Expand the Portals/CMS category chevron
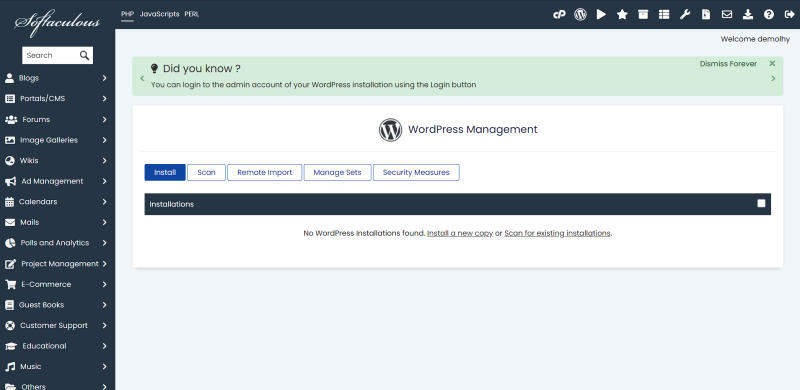The height and width of the screenshot is (390, 800). click(x=104, y=99)
